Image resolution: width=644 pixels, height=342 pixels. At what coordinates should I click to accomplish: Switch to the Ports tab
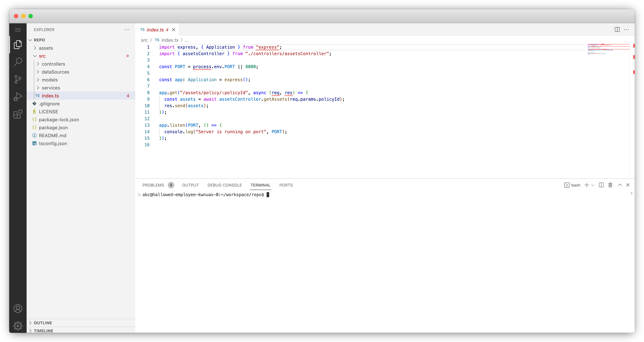tap(286, 185)
